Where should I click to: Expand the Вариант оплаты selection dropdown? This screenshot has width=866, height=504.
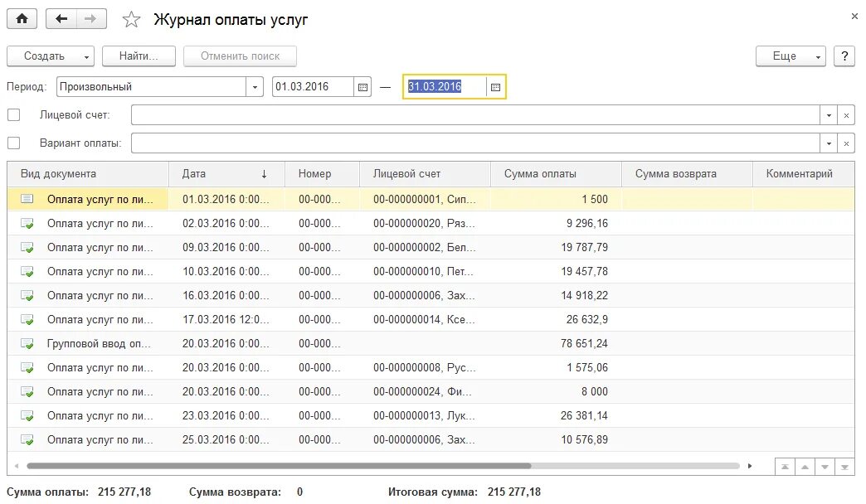829,143
